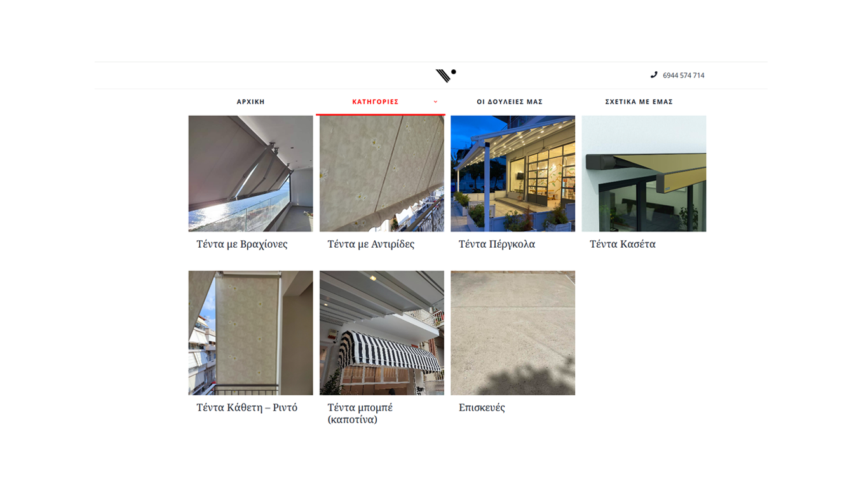Click the Τέντα Πέργκολα title link

pos(497,244)
